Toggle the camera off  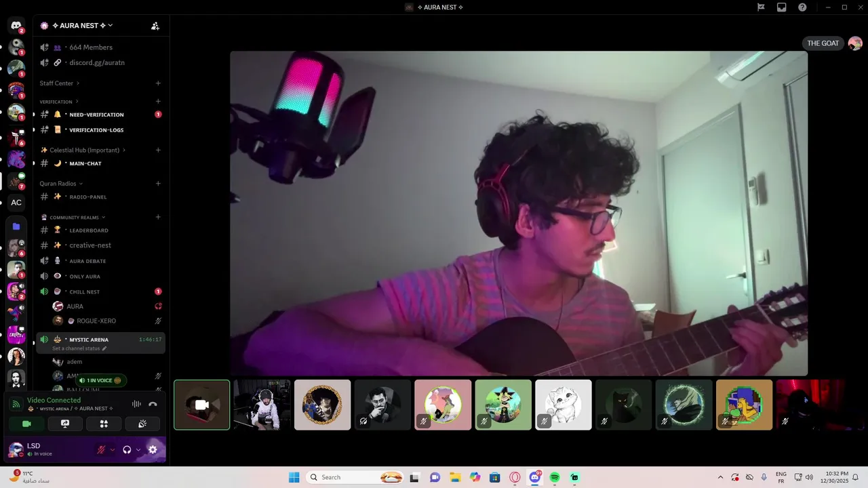click(26, 424)
